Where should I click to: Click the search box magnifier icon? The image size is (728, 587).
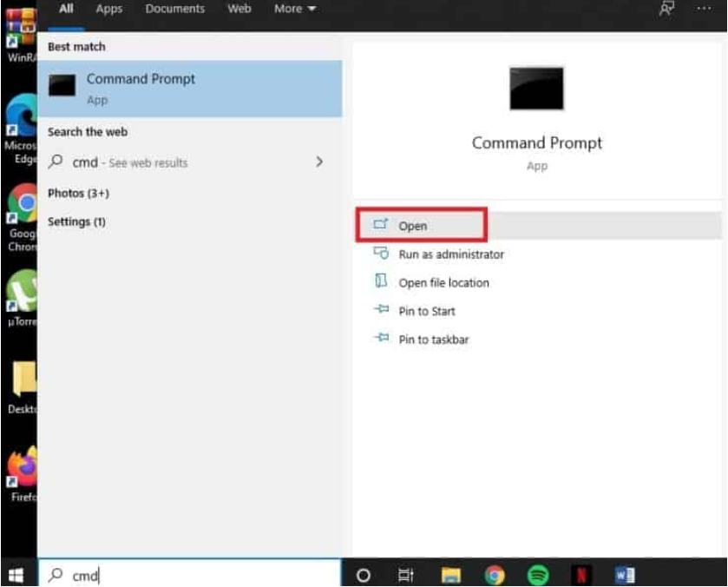(x=56, y=575)
